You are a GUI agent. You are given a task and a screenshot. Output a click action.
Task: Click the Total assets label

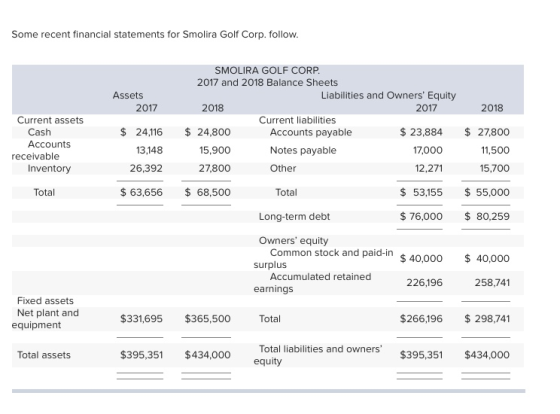44,355
